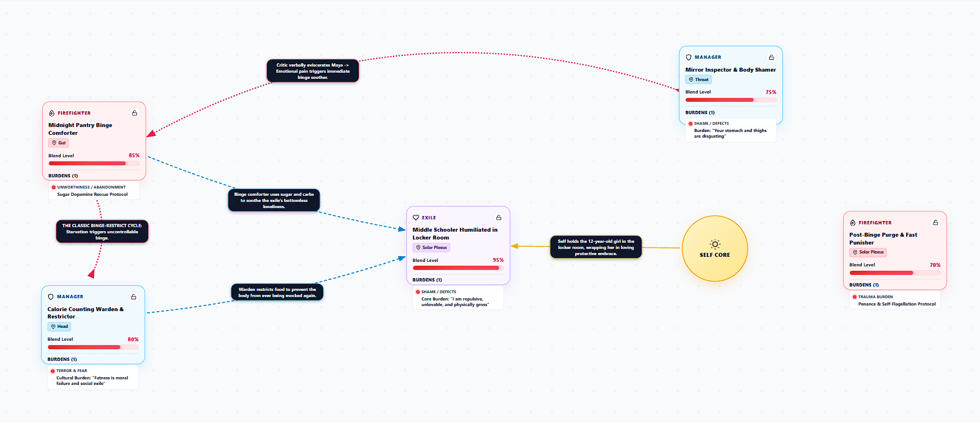
Task: Select the 'Binge comforter uses sugar and carbs' label
Action: (x=274, y=200)
